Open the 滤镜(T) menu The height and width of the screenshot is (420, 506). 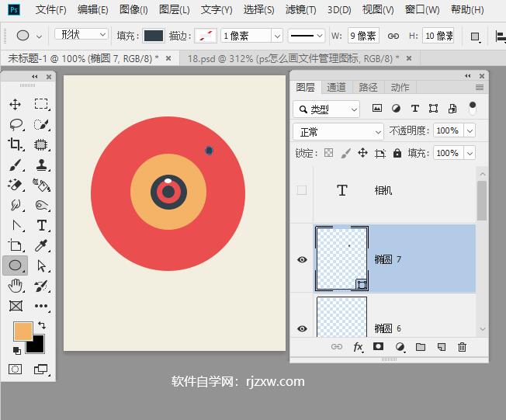coord(301,9)
